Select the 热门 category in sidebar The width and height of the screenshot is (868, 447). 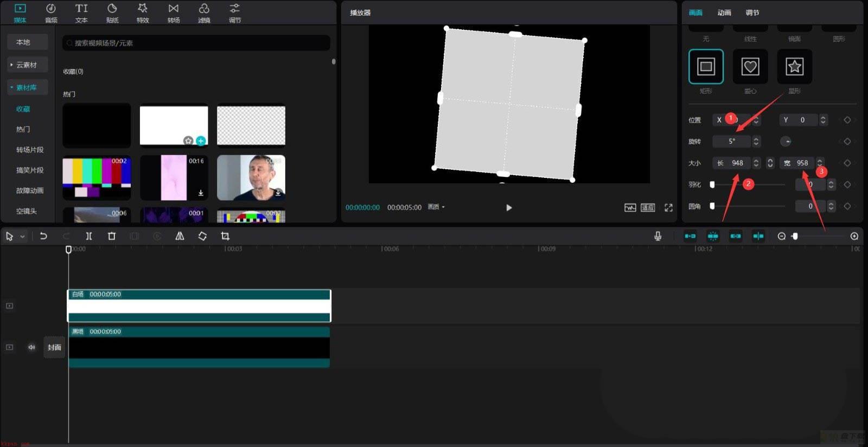pyautogui.click(x=23, y=129)
